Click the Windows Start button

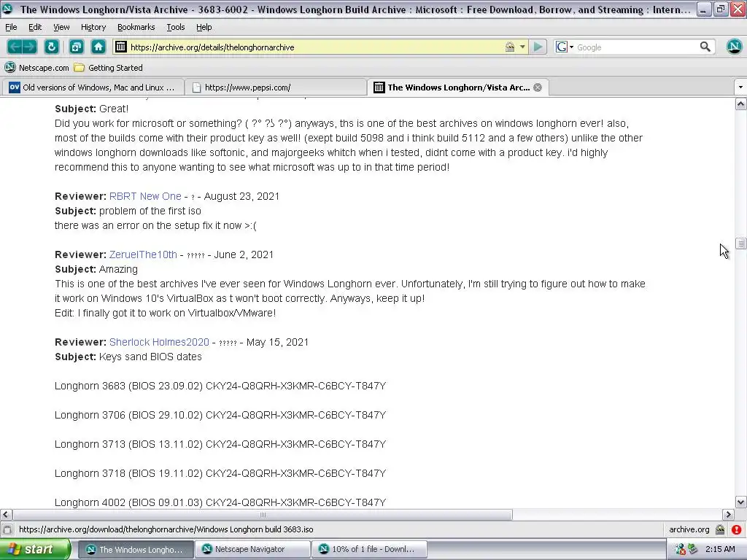[35, 550]
